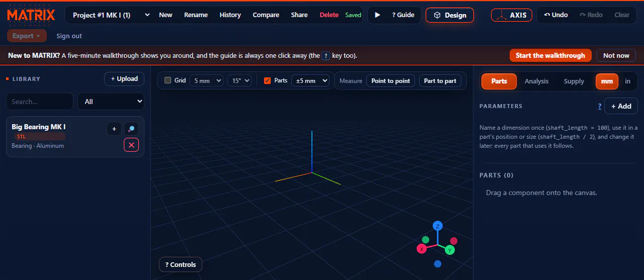This screenshot has width=644, height=280.
Task: Expand the Export menu
Action: click(x=27, y=36)
